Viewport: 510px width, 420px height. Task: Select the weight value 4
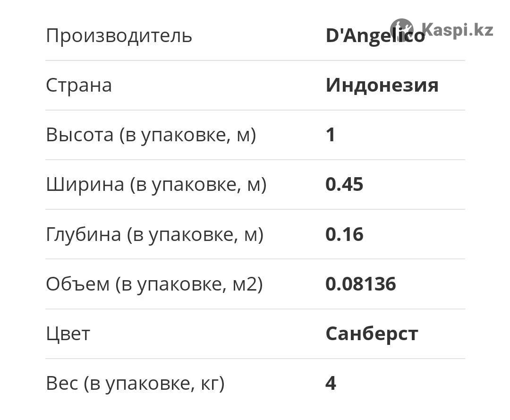coord(331,383)
